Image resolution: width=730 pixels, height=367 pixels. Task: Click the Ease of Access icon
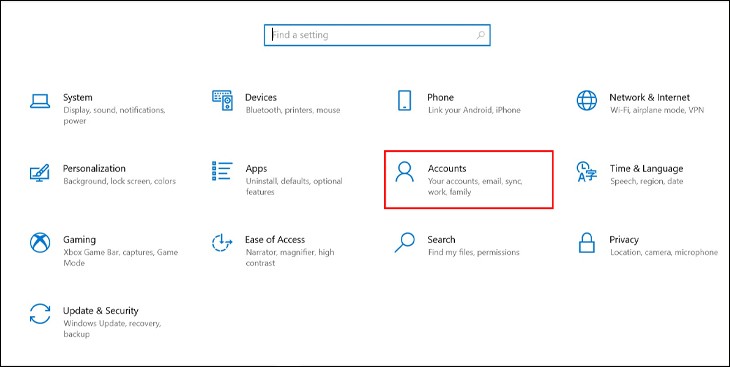222,243
